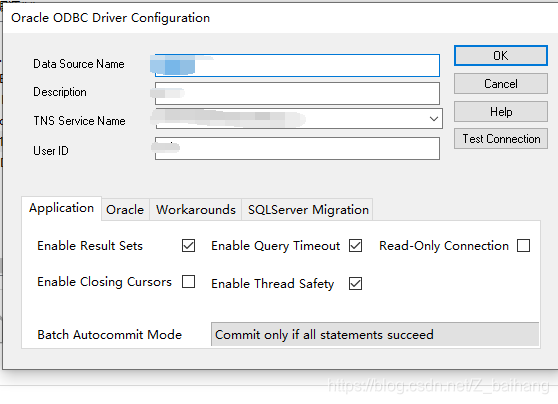Click into the Description text field
The image size is (558, 404).
(x=297, y=94)
